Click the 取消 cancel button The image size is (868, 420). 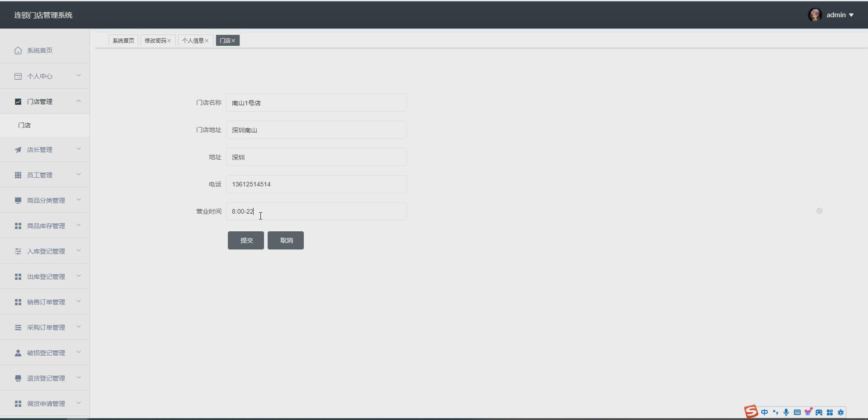pyautogui.click(x=286, y=240)
